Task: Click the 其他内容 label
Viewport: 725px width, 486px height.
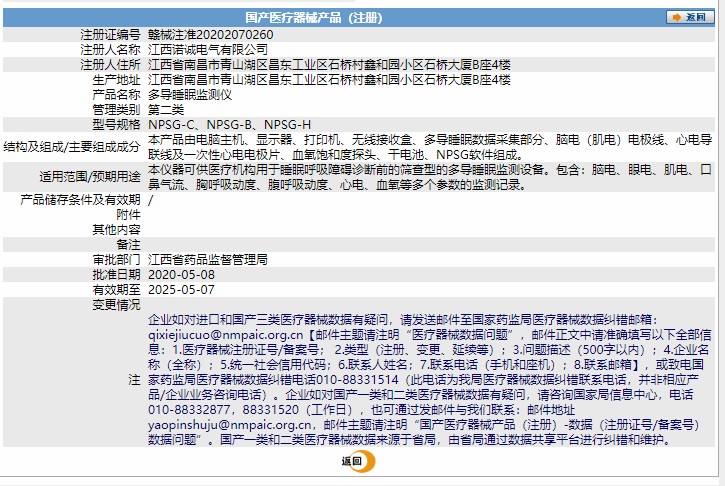Action: [116, 229]
